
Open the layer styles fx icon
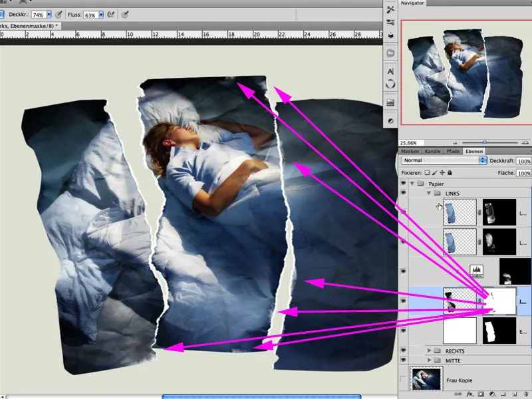[x=469, y=395]
